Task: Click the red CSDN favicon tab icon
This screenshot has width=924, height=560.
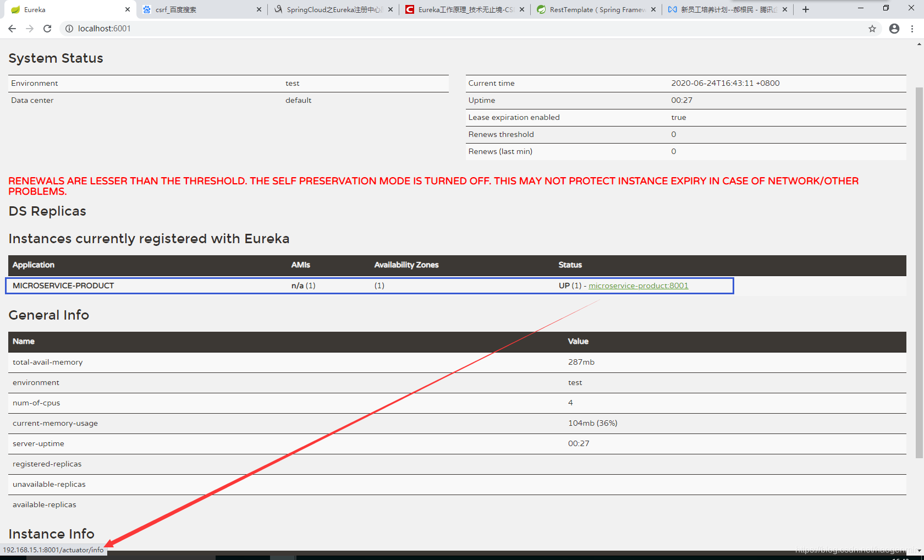Action: click(410, 9)
